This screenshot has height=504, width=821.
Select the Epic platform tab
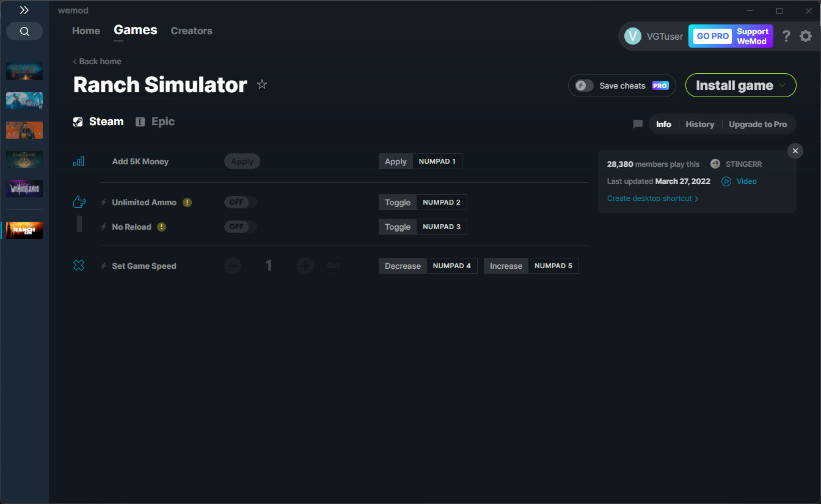point(155,122)
